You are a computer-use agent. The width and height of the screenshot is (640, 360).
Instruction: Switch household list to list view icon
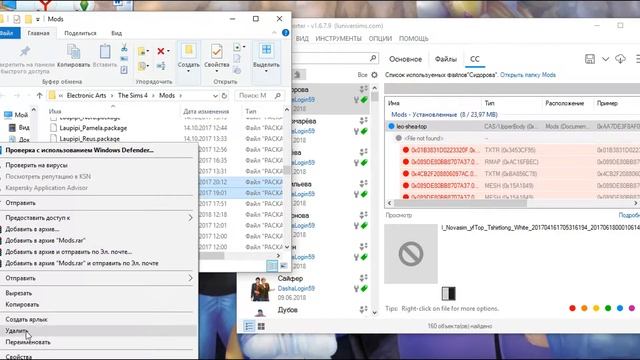click(x=249, y=326)
